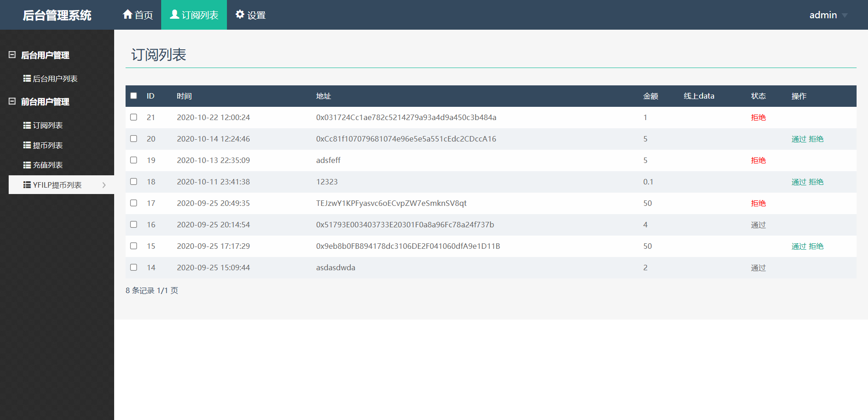Click the home icon in top navigation
The image size is (868, 420).
click(x=127, y=15)
